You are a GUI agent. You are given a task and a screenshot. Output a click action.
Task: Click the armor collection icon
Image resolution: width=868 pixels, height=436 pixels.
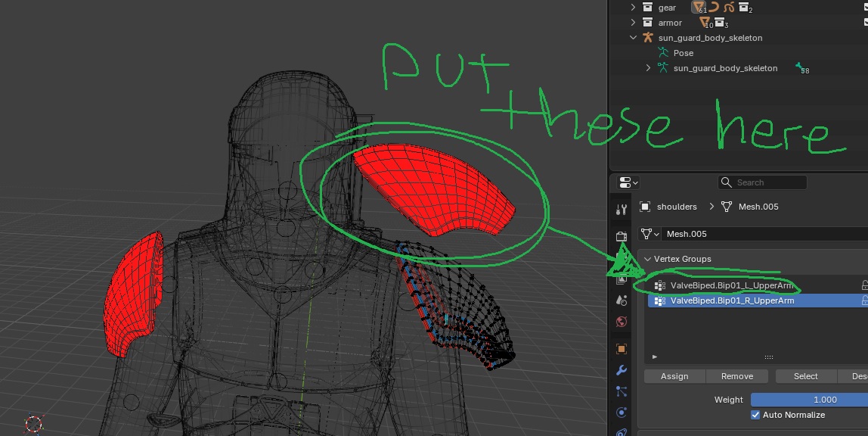647,23
